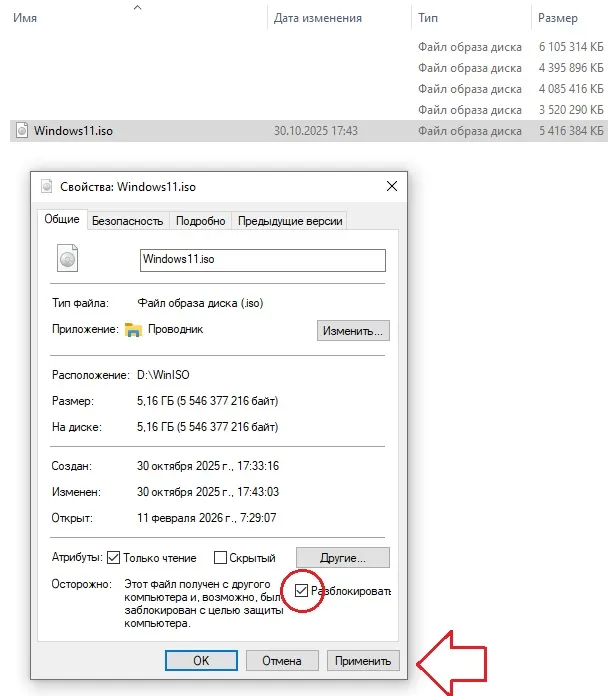Click the Открыт date 11 февраля 2026
The width and height of the screenshot is (609, 696).
(206, 518)
